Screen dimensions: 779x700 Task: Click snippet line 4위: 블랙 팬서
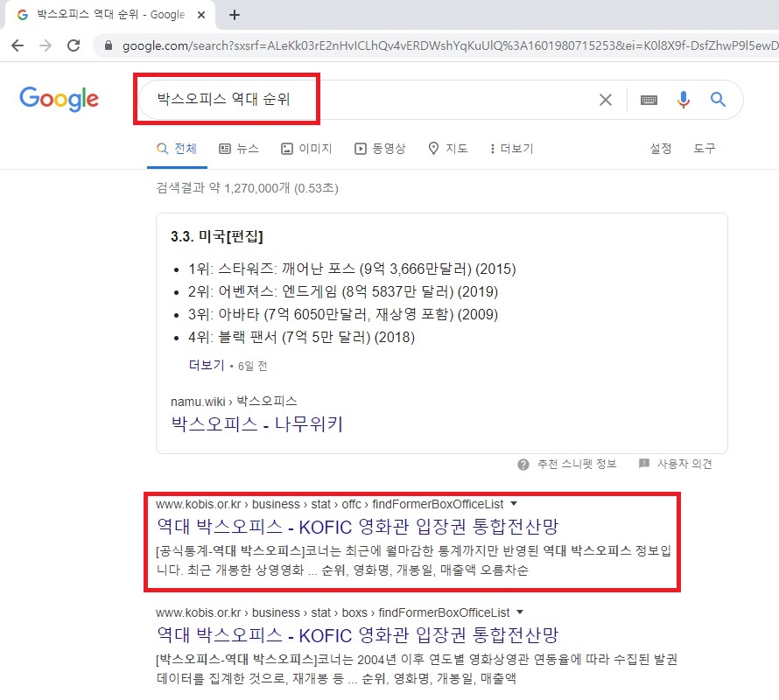[x=301, y=338]
